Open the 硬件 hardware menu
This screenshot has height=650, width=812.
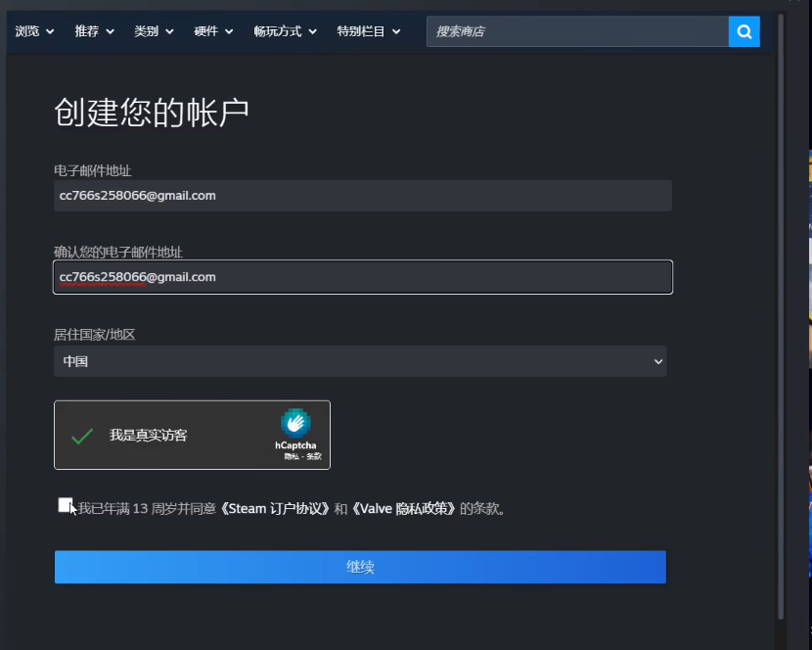[x=213, y=31]
